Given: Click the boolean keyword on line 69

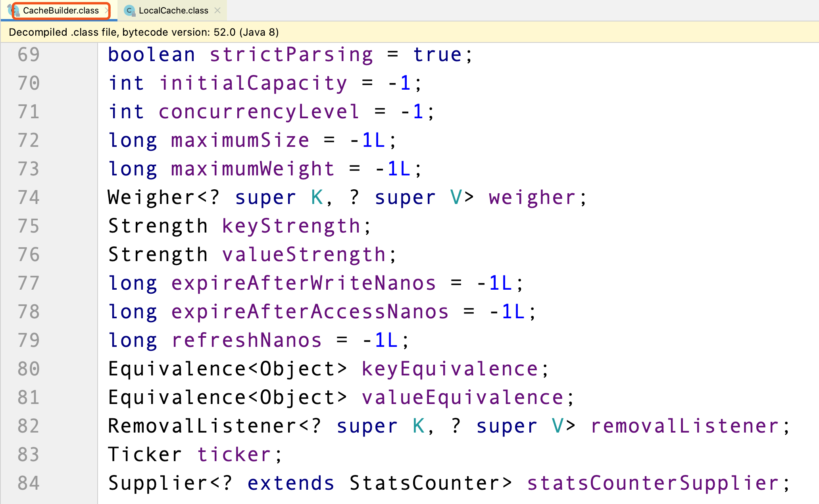Looking at the screenshot, I should tap(151, 55).
